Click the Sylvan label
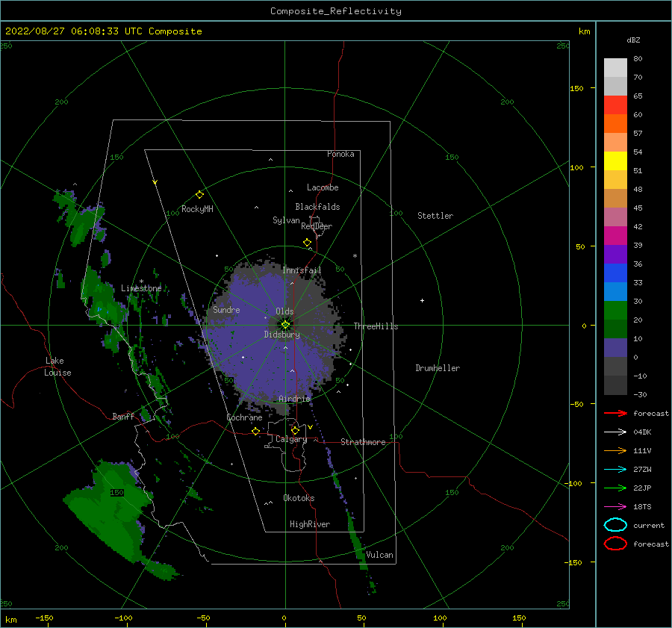Image resolution: width=672 pixels, height=628 pixels. (x=286, y=220)
